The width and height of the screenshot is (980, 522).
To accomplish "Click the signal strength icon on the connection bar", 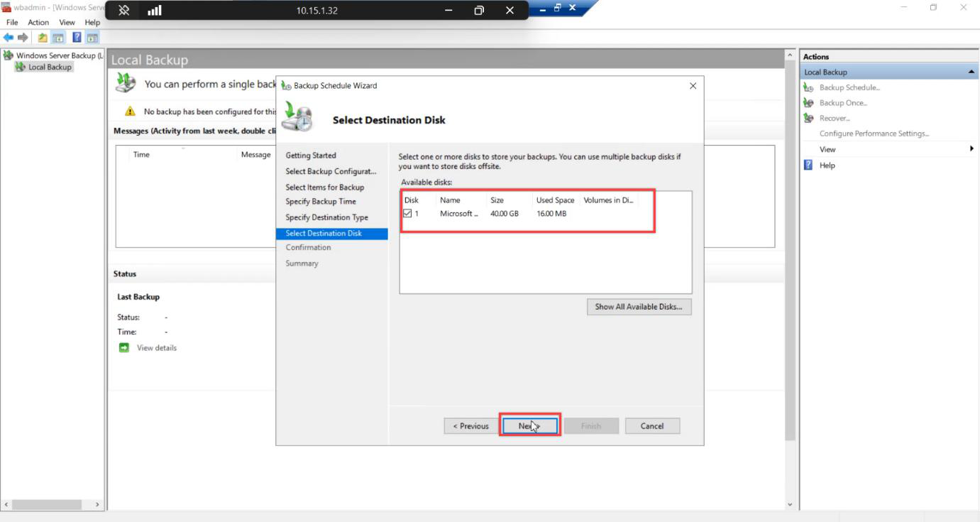I will click(154, 11).
